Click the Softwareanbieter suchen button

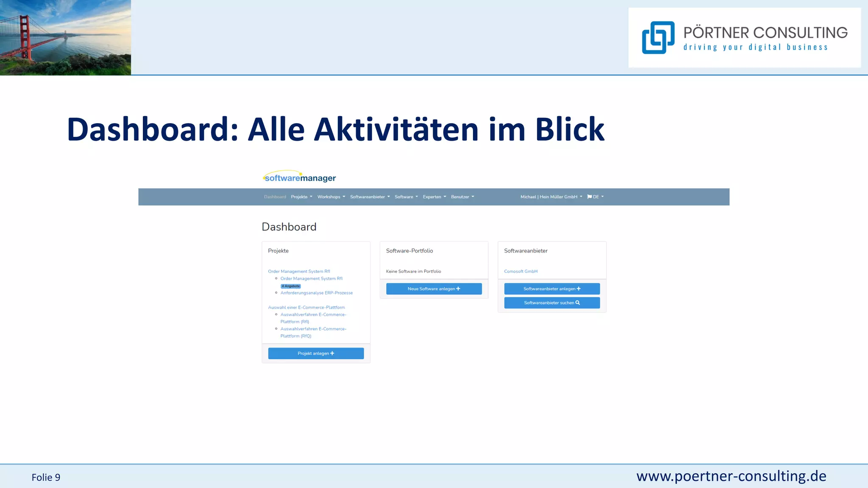(x=552, y=303)
